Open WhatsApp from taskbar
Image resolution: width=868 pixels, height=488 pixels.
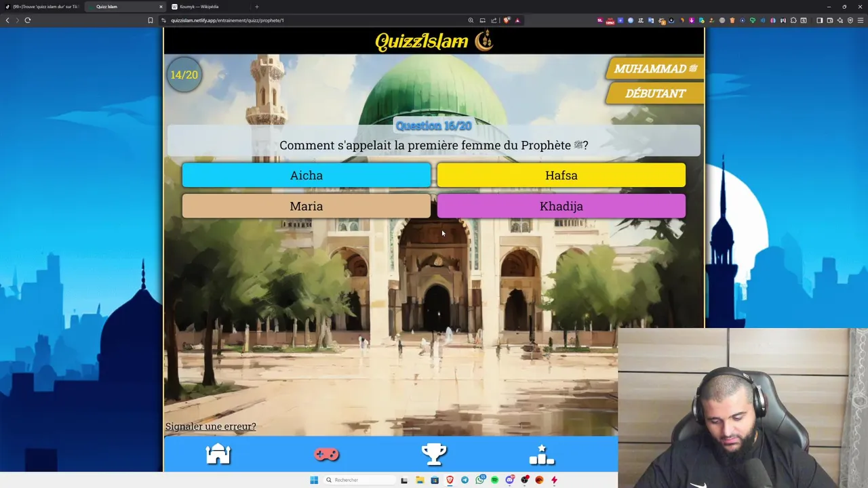(x=480, y=480)
